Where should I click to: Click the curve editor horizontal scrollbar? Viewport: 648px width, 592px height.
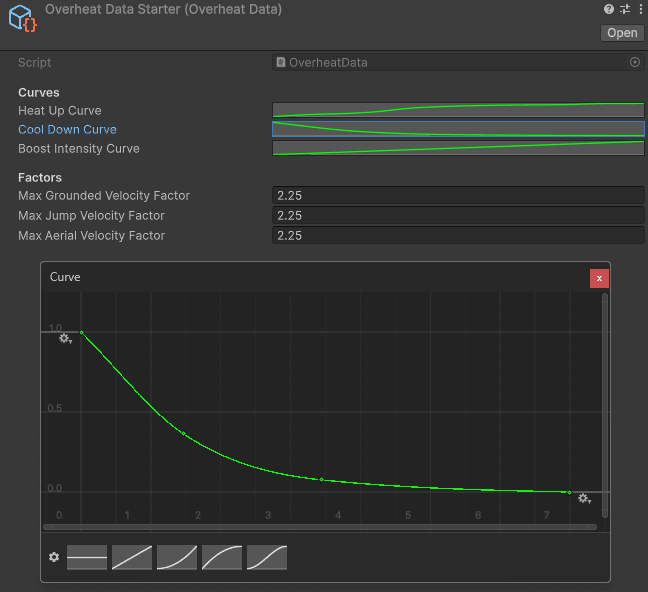pyautogui.click(x=319, y=527)
